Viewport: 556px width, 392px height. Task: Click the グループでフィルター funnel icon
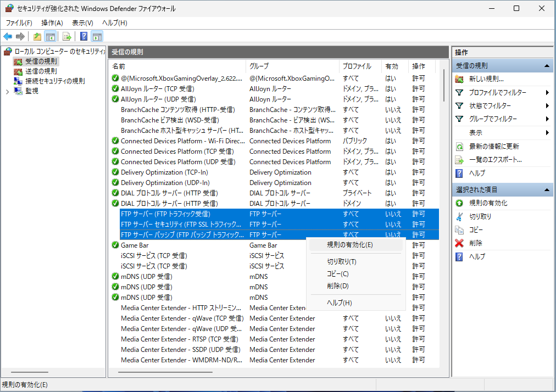click(459, 119)
